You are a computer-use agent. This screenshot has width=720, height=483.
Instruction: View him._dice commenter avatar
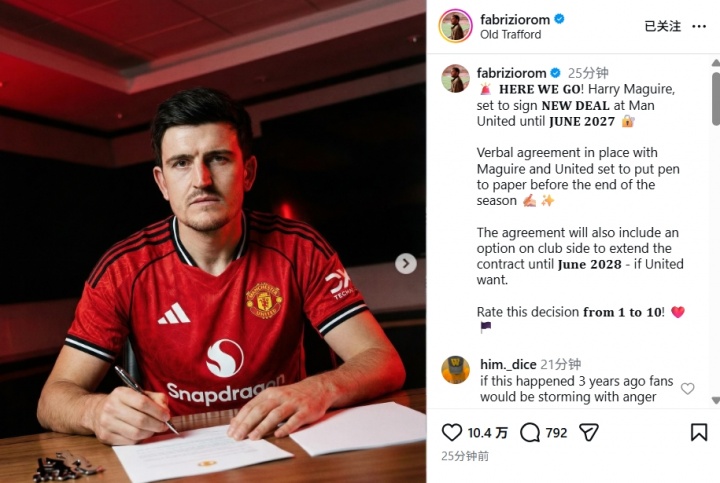pyautogui.click(x=455, y=370)
